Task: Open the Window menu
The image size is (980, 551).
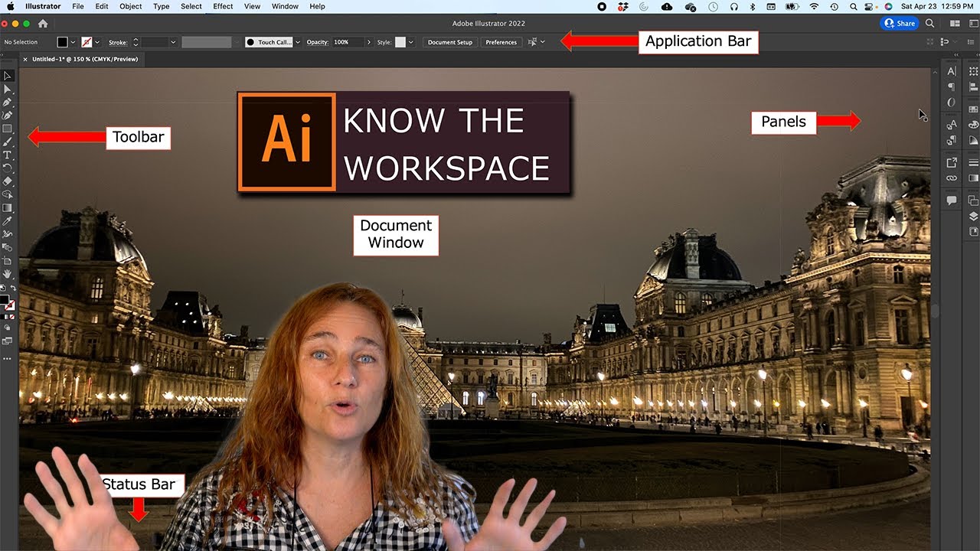Action: tap(285, 6)
